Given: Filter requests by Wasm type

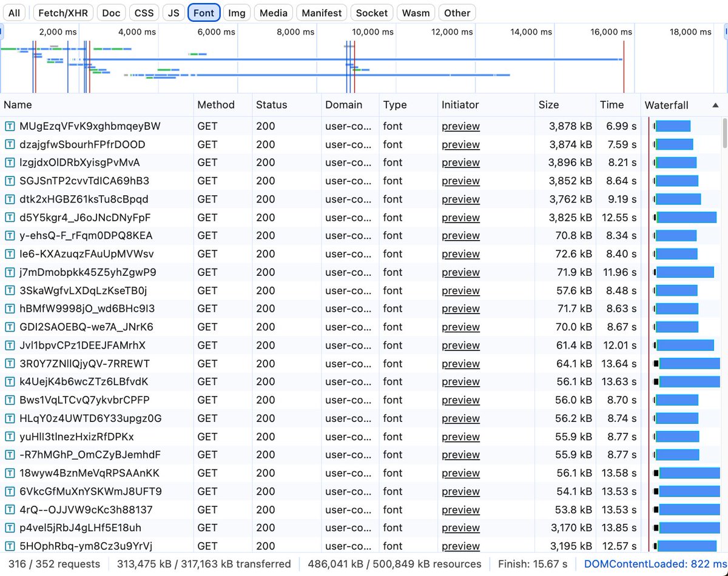Looking at the screenshot, I should pos(416,13).
